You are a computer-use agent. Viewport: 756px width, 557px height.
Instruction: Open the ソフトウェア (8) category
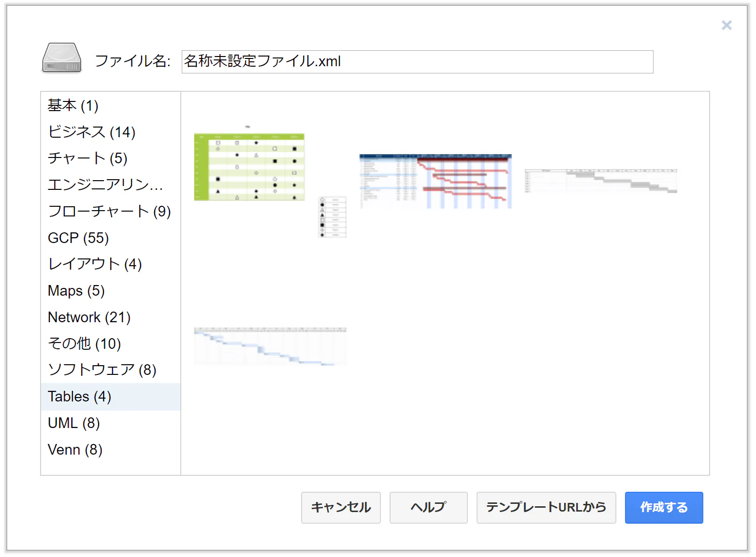[111, 370]
